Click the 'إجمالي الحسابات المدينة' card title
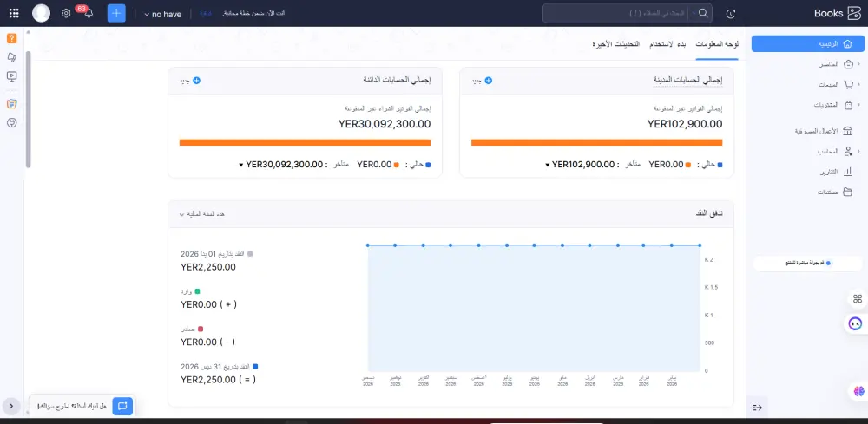 point(688,81)
